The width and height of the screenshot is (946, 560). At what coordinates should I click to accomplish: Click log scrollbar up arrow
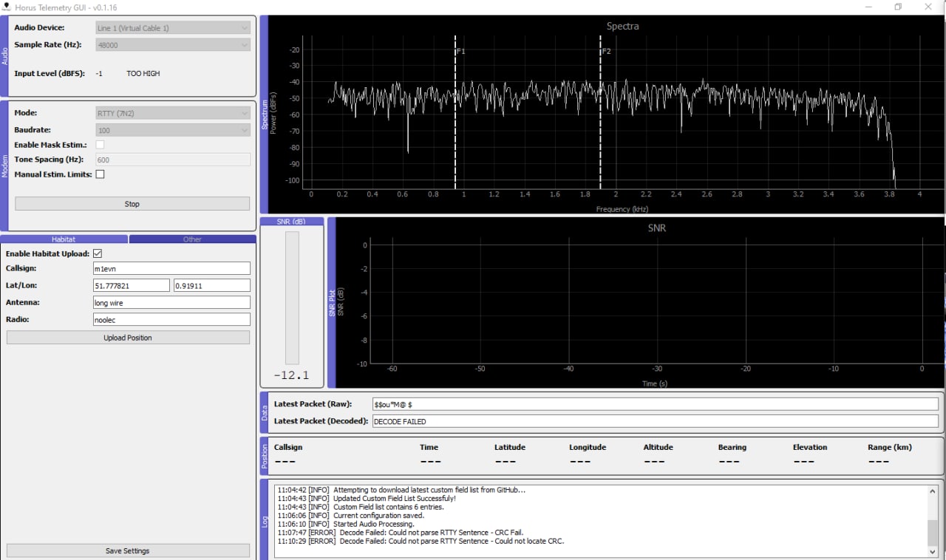coord(933,490)
